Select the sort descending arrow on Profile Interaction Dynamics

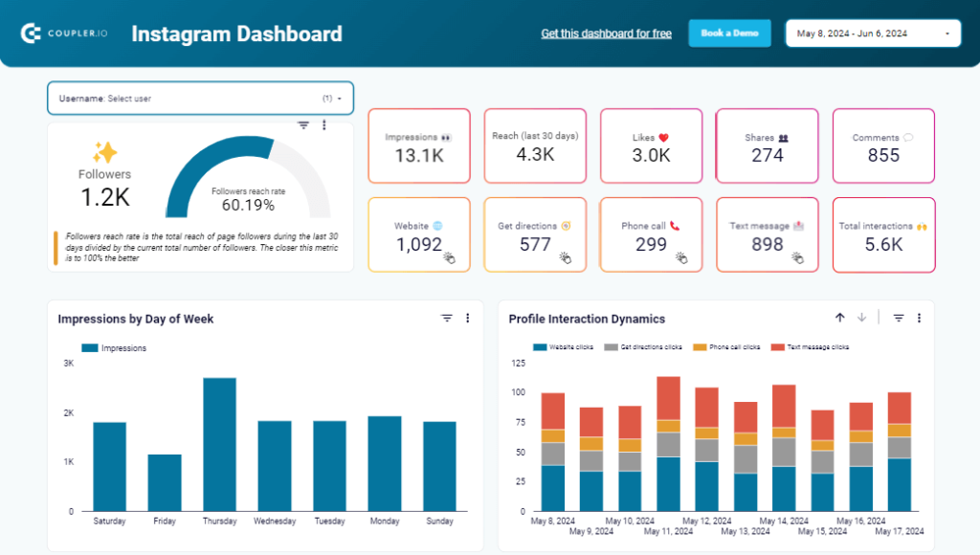tap(860, 318)
